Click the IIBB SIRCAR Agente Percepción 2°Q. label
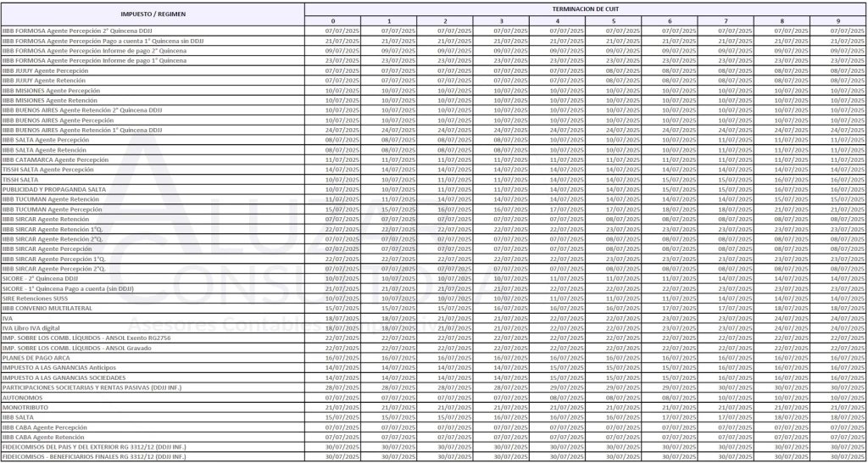Screen dimensions: 868x463 pyautogui.click(x=54, y=269)
